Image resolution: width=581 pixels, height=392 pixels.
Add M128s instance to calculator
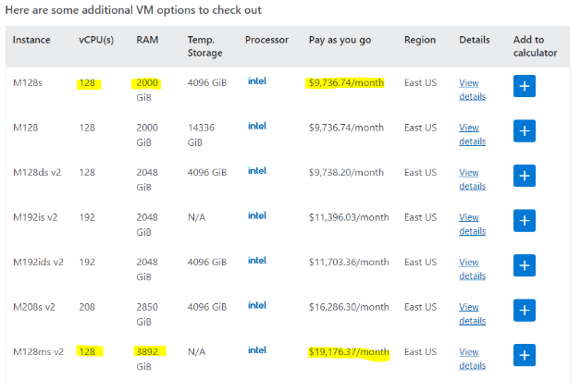pyautogui.click(x=524, y=86)
